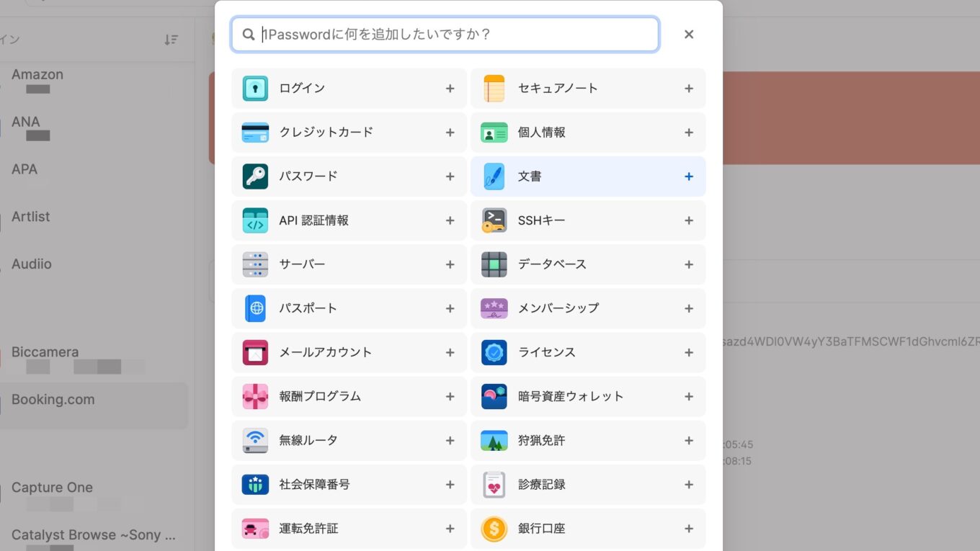Select the パスワード key icon

254,176
